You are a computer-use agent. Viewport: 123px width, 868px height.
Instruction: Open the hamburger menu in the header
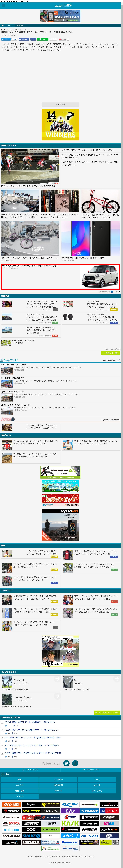point(3,6)
